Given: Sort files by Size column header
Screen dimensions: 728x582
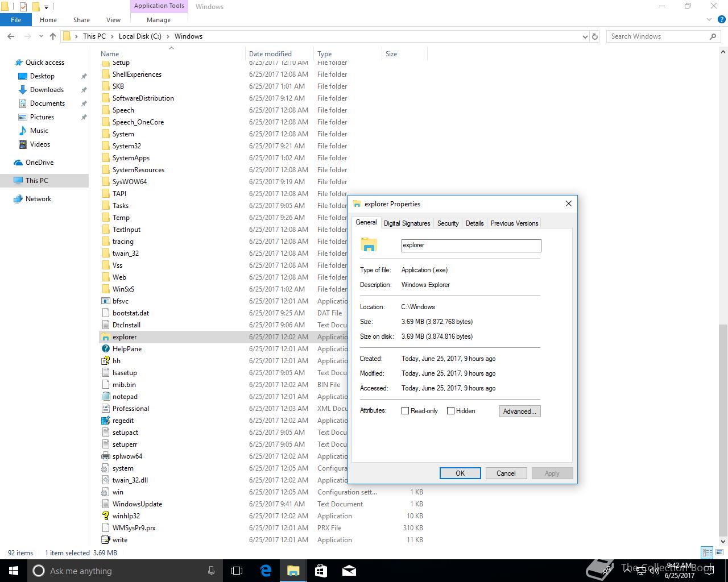Looking at the screenshot, I should click(404, 54).
